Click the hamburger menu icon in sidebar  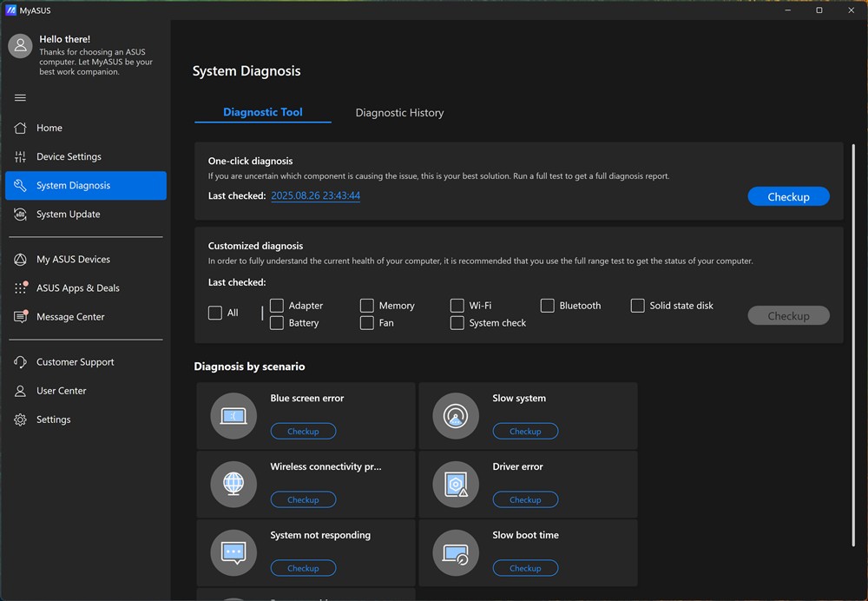tap(21, 98)
